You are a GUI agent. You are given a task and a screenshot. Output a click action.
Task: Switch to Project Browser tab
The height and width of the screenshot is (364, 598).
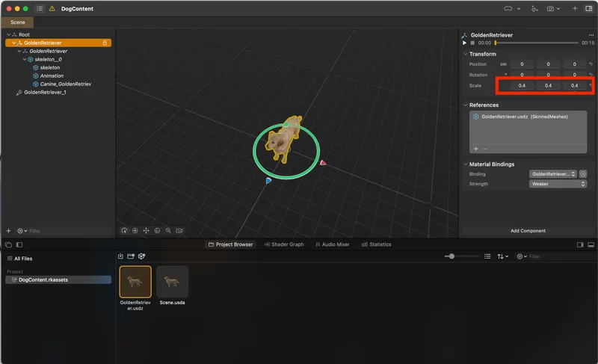click(x=230, y=244)
